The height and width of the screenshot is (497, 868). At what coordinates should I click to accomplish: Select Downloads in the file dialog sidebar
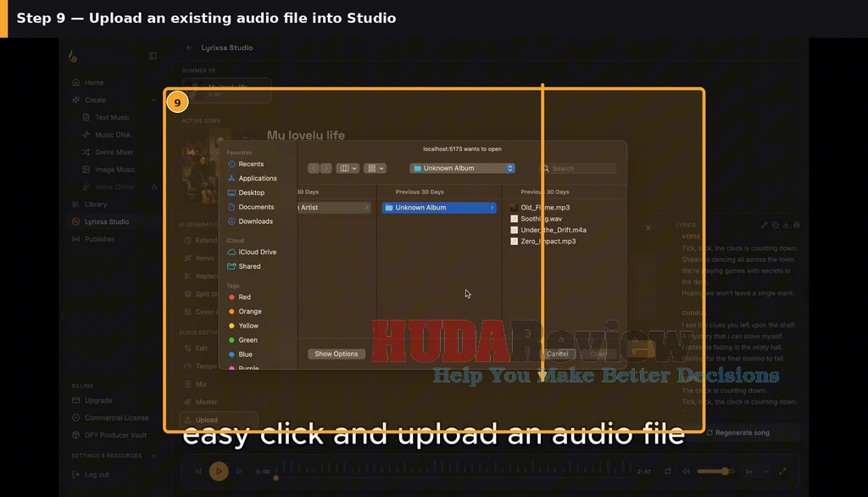(x=250, y=221)
